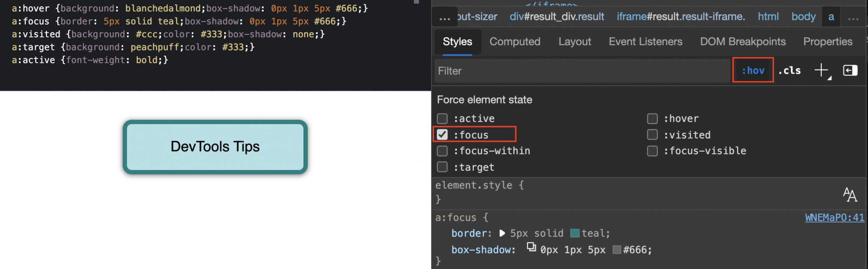Enable the :target forced state
This screenshot has height=269, width=868.
[442, 166]
